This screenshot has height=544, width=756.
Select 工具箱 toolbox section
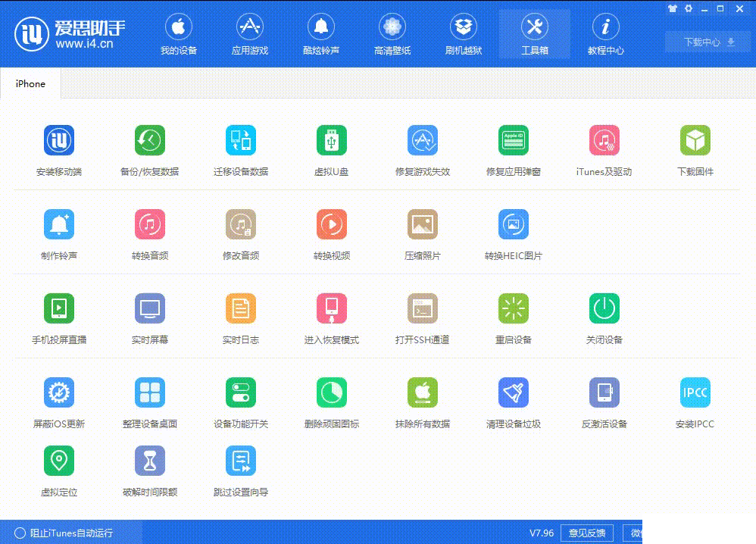(x=535, y=35)
